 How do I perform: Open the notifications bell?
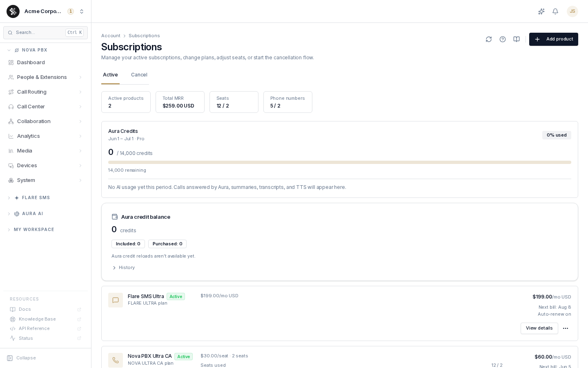point(555,11)
